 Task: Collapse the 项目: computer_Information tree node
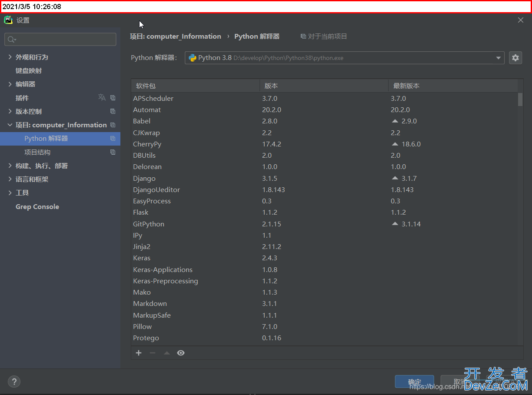point(10,125)
